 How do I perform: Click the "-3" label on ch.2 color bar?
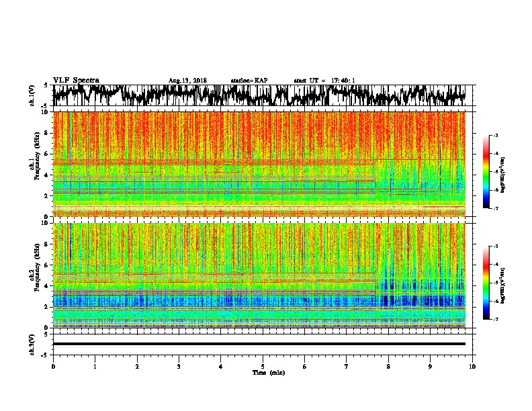pos(495,246)
